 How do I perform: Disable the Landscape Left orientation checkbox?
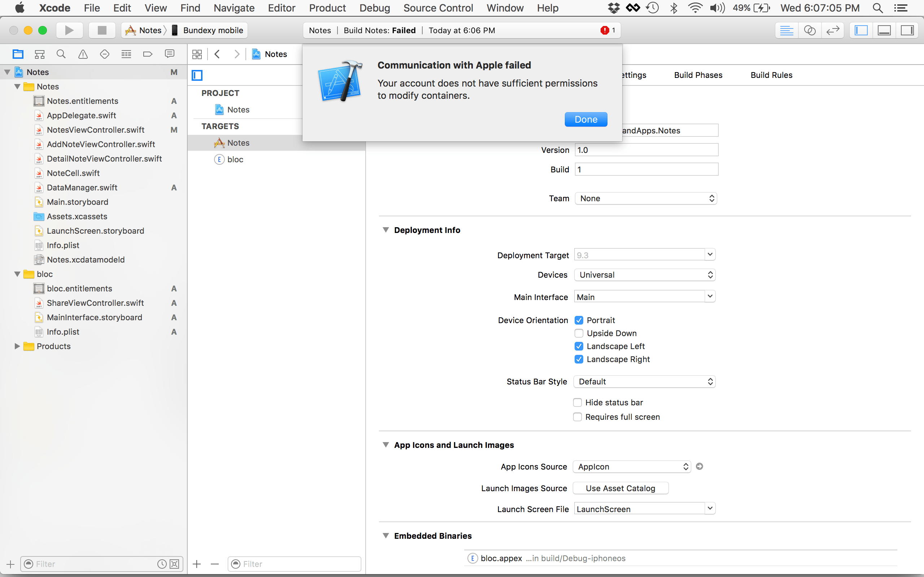point(579,346)
